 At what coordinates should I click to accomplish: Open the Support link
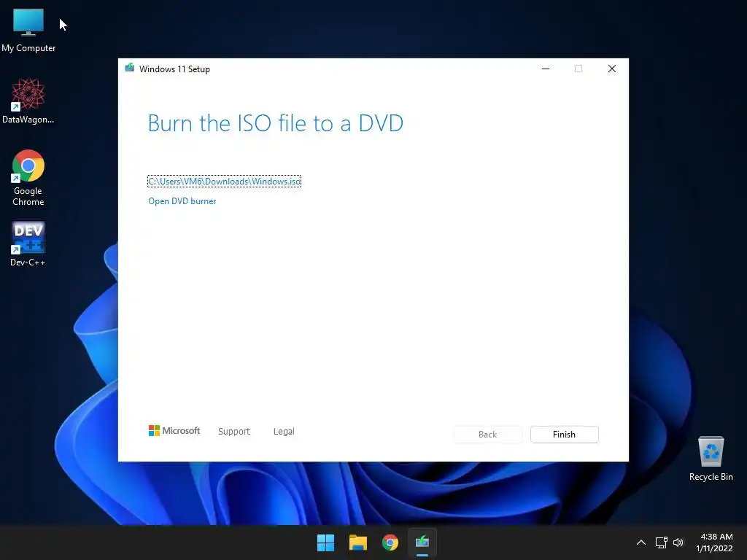234,432
